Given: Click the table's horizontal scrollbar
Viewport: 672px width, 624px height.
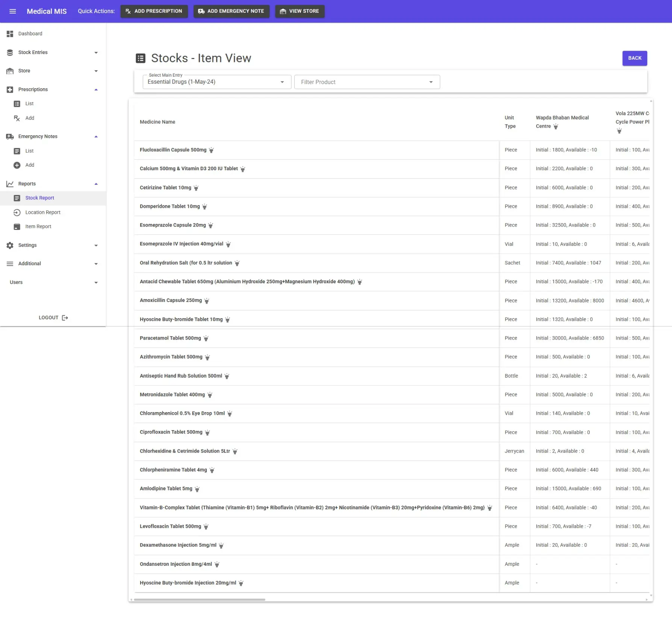Looking at the screenshot, I should [x=199, y=600].
